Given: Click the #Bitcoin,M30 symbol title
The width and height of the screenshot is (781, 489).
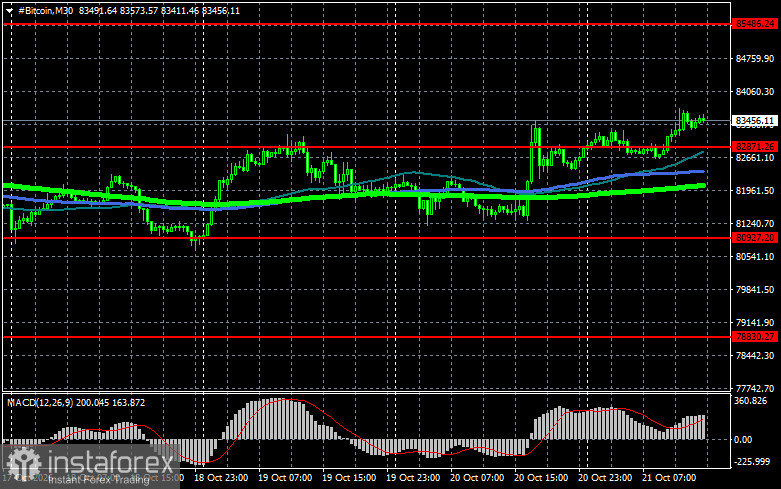Looking at the screenshot, I should pos(45,10).
